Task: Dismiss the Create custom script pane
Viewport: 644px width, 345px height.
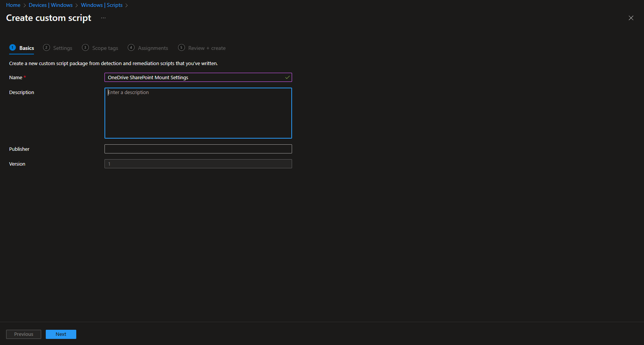Action: (x=631, y=18)
